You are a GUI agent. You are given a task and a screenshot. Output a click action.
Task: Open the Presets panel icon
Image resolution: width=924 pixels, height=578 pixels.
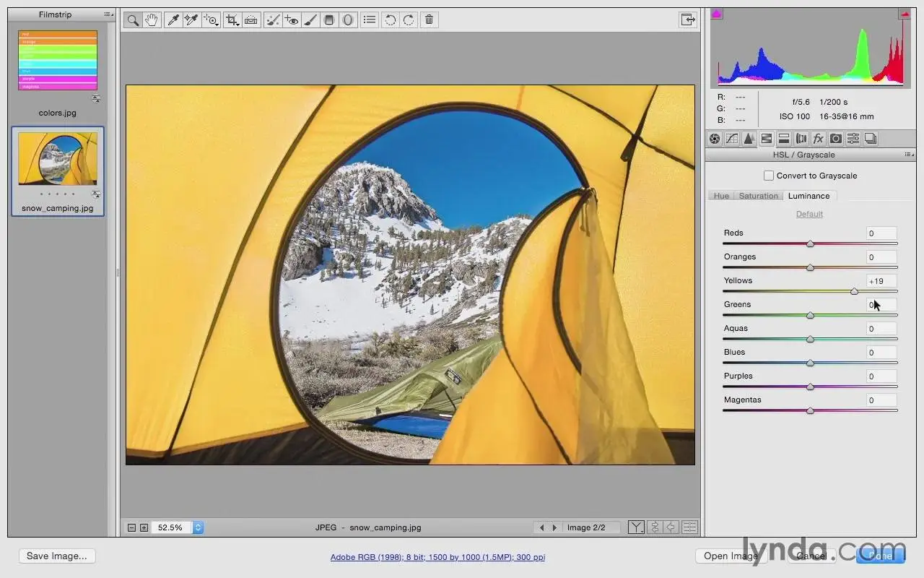[x=853, y=139]
